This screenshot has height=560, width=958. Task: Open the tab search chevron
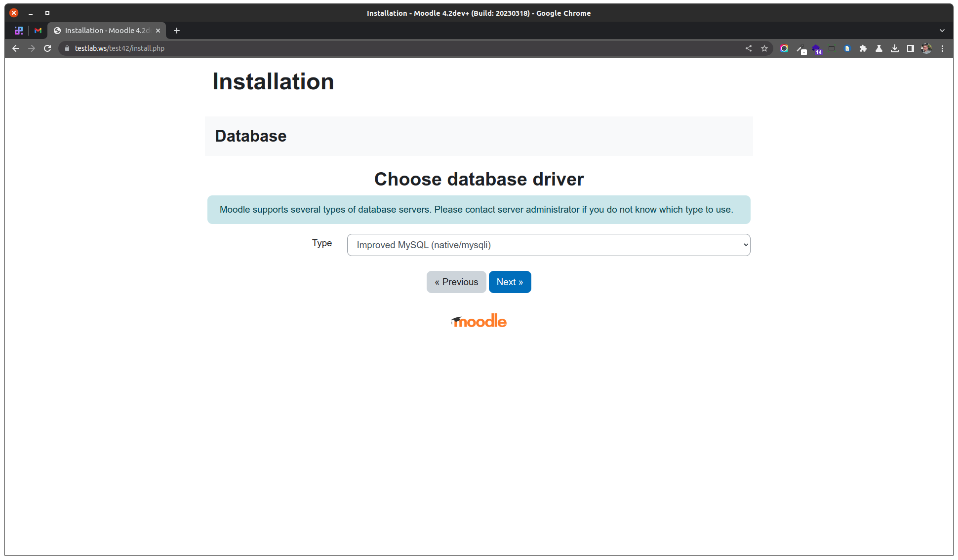point(942,31)
